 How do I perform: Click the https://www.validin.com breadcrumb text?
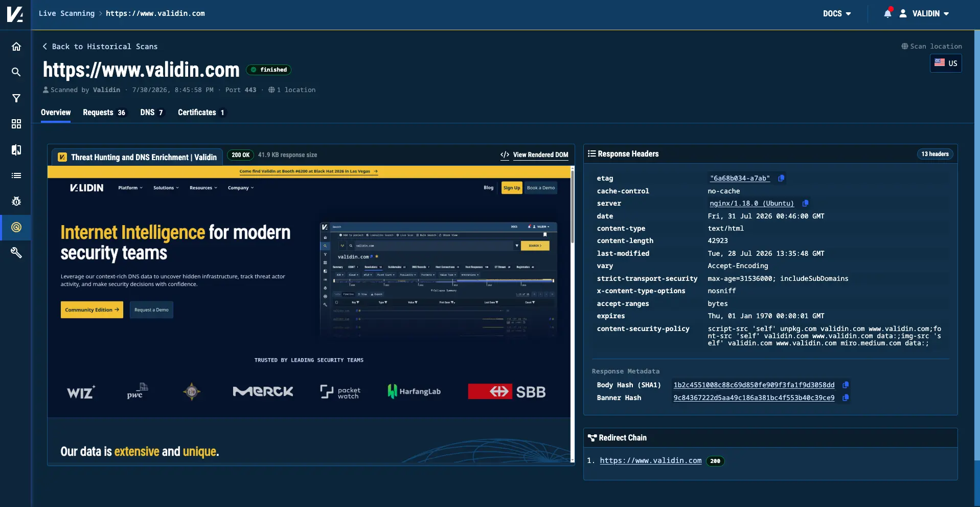[x=155, y=13]
